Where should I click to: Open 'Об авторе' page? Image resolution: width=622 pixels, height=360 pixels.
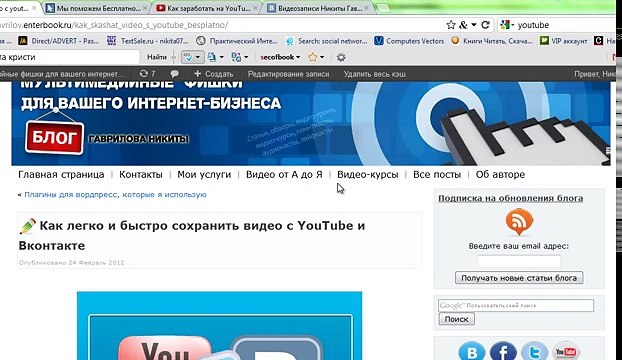(500, 174)
